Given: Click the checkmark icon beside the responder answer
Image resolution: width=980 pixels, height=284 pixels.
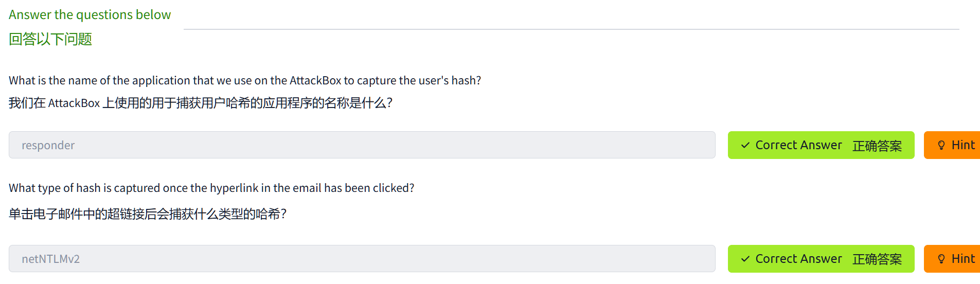Looking at the screenshot, I should [745, 146].
